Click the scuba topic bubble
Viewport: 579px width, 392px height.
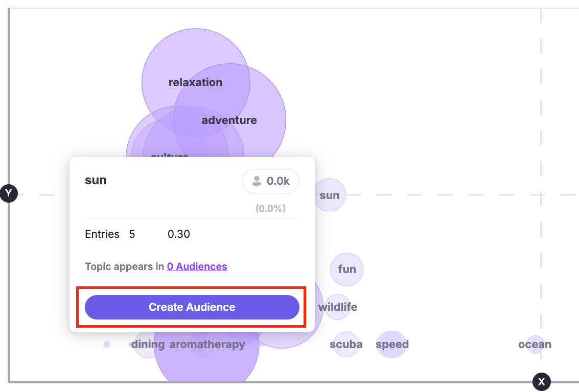346,345
